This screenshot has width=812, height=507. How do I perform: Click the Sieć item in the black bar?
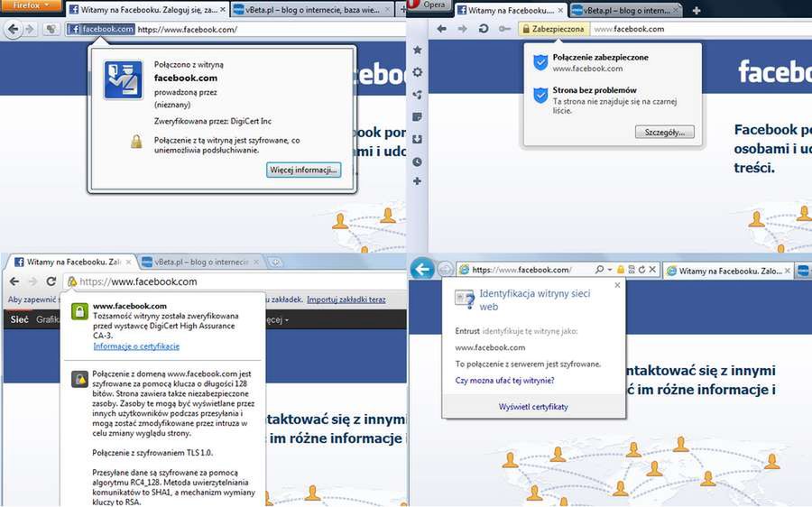click(x=19, y=319)
